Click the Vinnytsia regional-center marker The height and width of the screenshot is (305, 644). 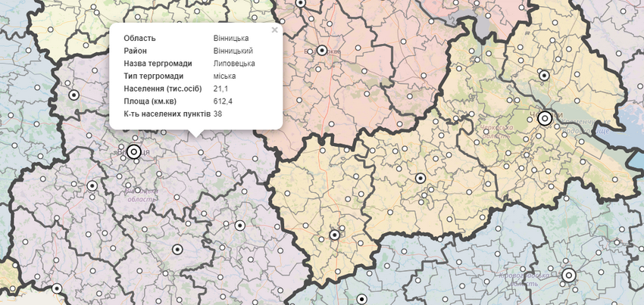pos(134,151)
